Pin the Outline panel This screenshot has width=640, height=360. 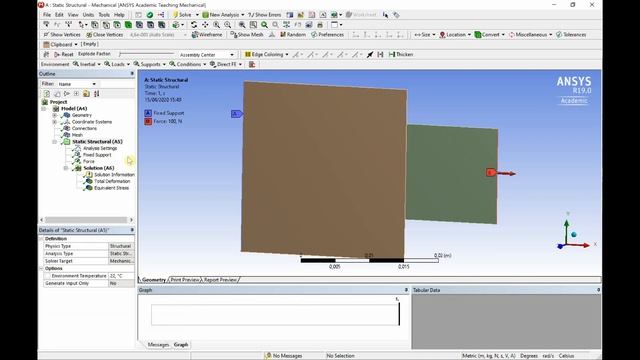pos(132,73)
